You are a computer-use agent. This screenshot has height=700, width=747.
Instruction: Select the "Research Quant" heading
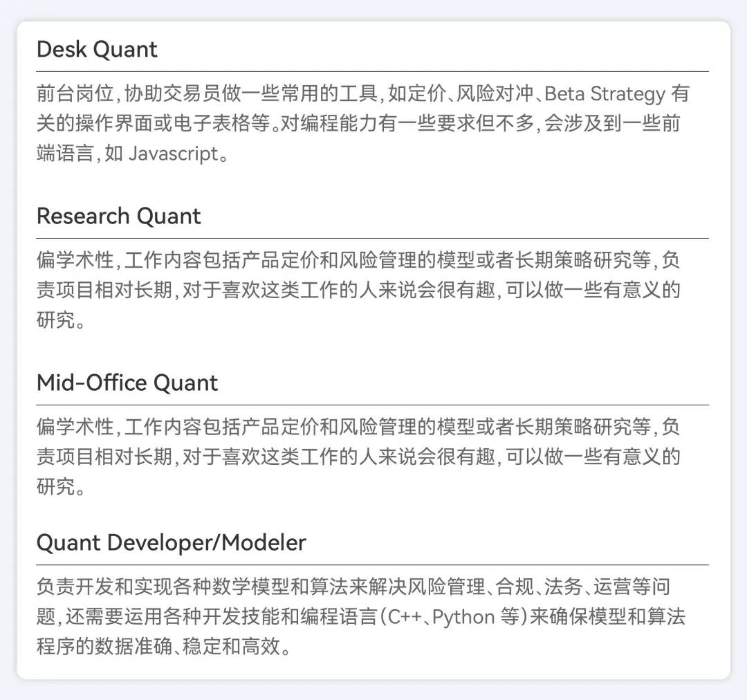(x=118, y=217)
